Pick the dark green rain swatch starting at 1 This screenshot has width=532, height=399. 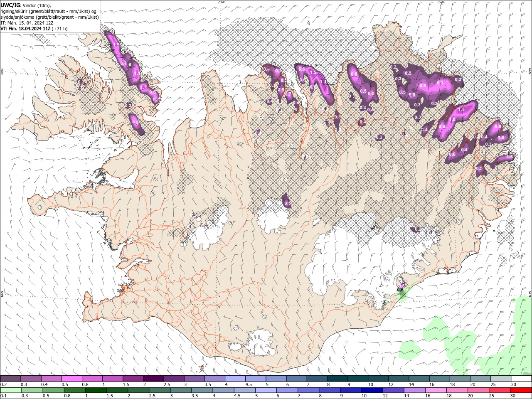coord(95,390)
